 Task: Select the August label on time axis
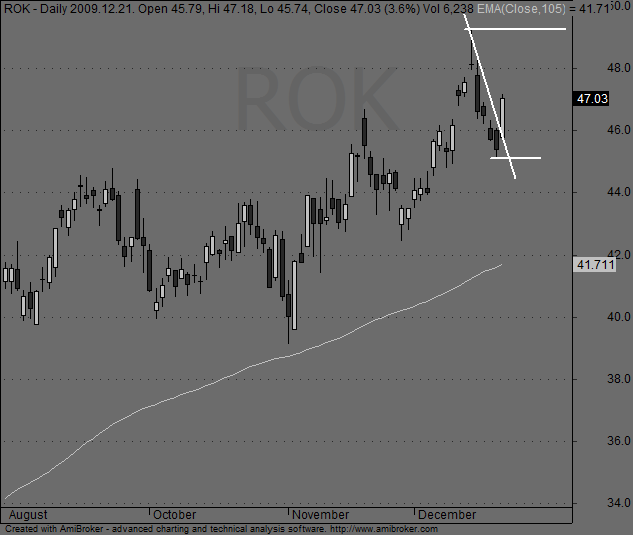[28, 515]
